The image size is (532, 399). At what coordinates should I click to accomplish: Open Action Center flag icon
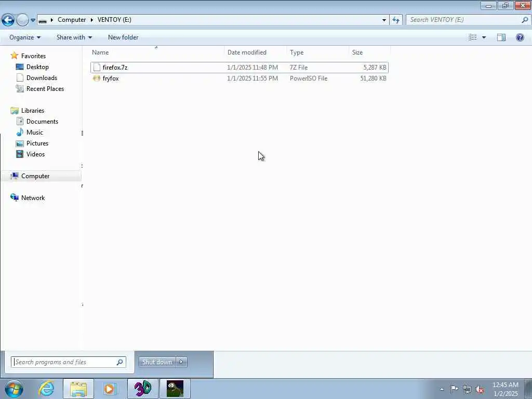454,389
